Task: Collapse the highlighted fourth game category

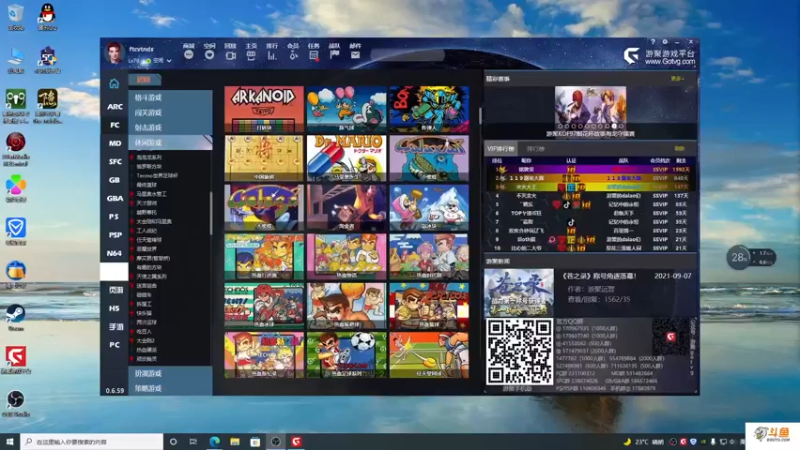Action: click(170, 142)
